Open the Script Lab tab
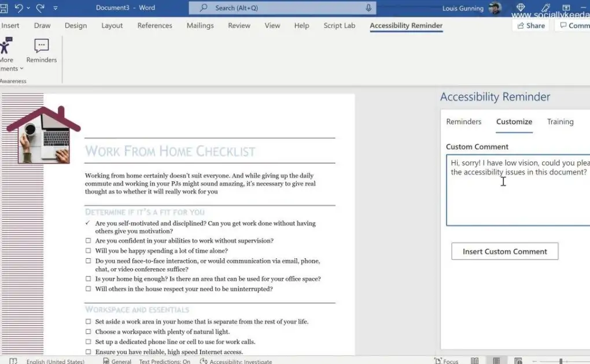 pyautogui.click(x=340, y=25)
